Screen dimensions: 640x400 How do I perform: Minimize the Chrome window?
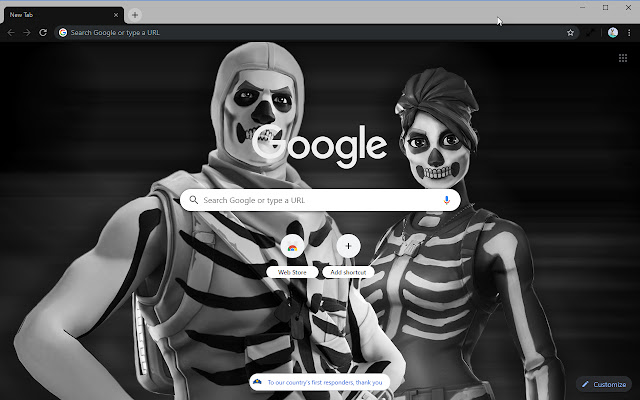point(582,7)
